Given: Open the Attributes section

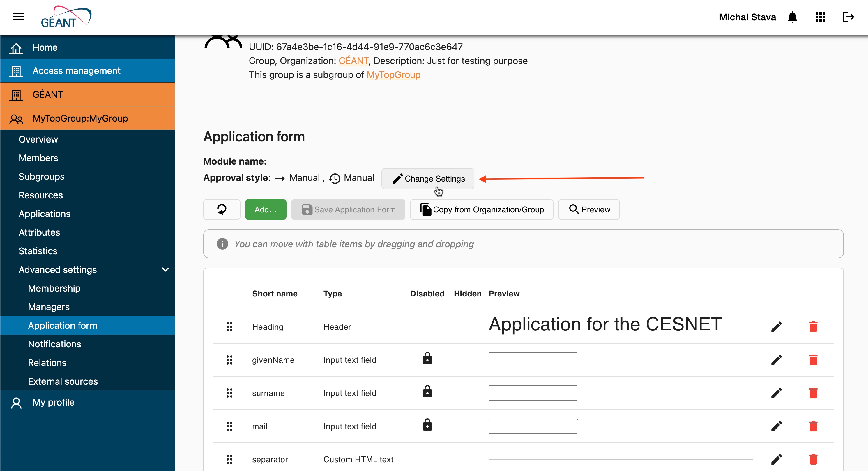Looking at the screenshot, I should [x=88, y=232].
